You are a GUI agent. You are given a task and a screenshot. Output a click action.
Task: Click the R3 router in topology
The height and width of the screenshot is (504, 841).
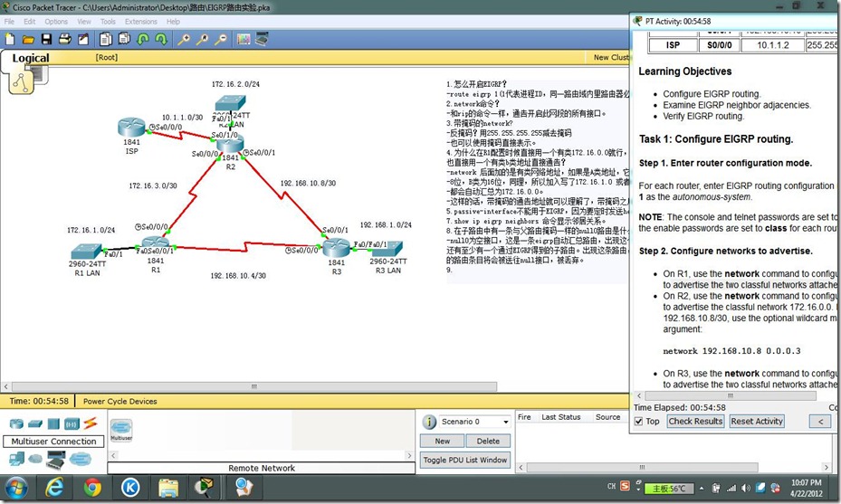coord(336,247)
